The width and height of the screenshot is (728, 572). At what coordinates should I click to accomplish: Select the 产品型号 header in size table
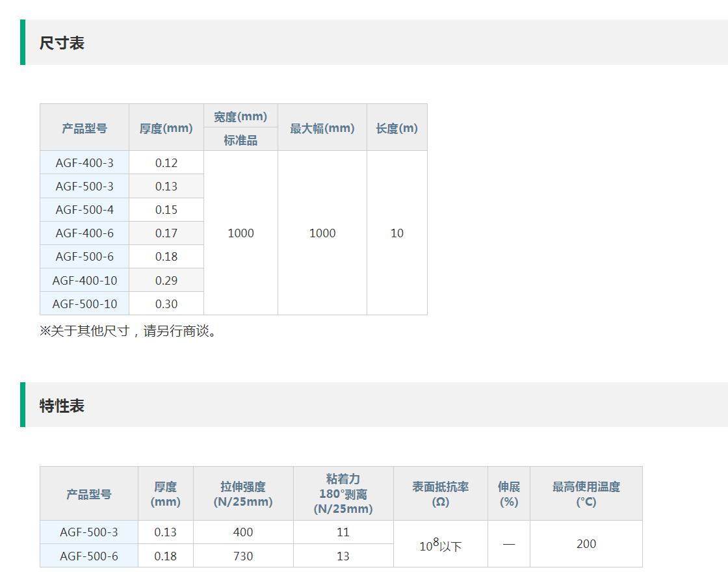(x=84, y=127)
